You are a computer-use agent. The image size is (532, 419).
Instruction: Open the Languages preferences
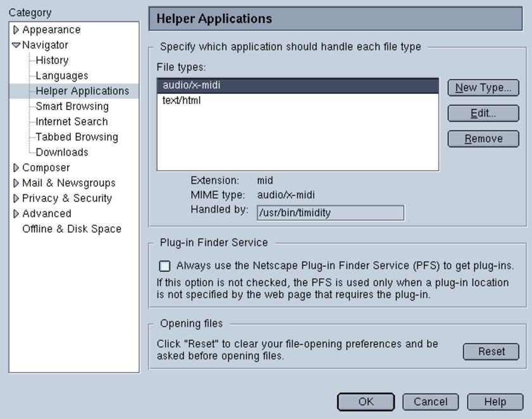coord(61,75)
